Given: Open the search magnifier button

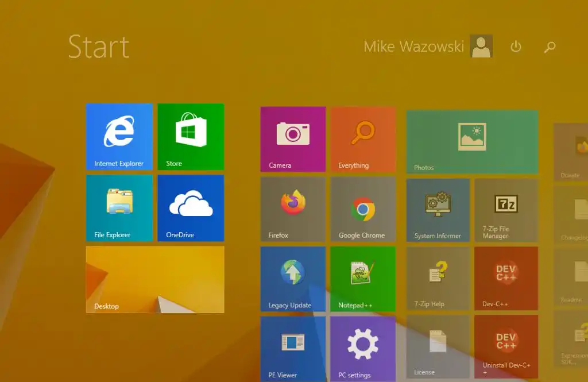Looking at the screenshot, I should tap(550, 47).
